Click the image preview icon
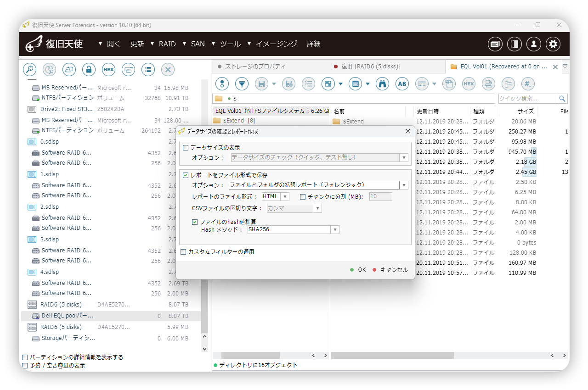Screen dimensions: 588x390 tap(422, 84)
